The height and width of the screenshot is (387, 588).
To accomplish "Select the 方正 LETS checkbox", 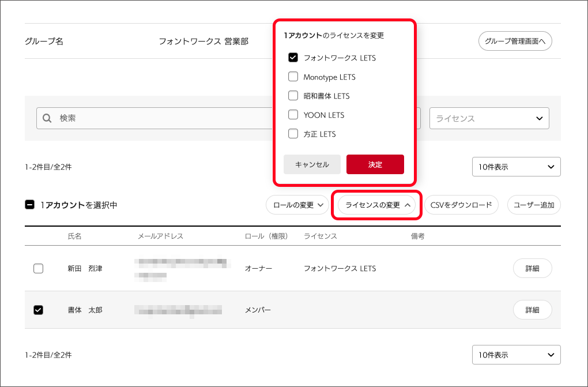I will 293,134.
